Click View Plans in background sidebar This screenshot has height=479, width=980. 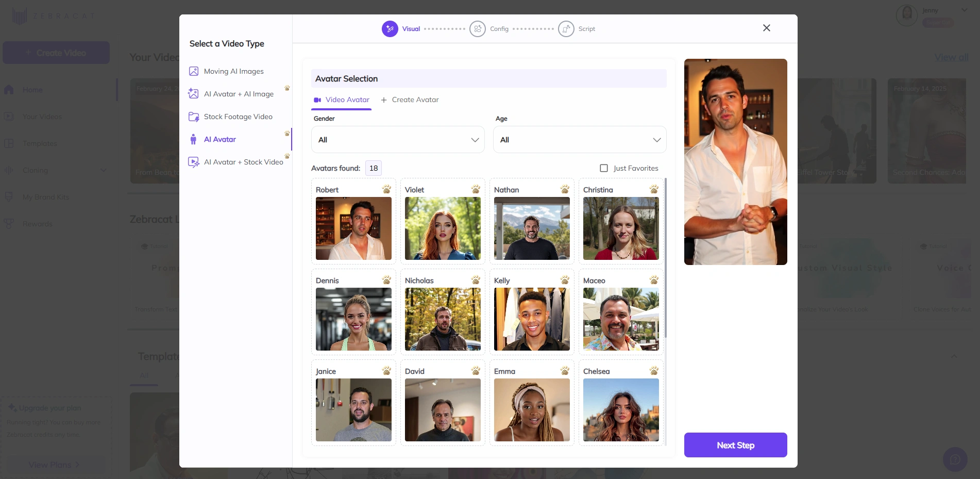[x=54, y=465]
